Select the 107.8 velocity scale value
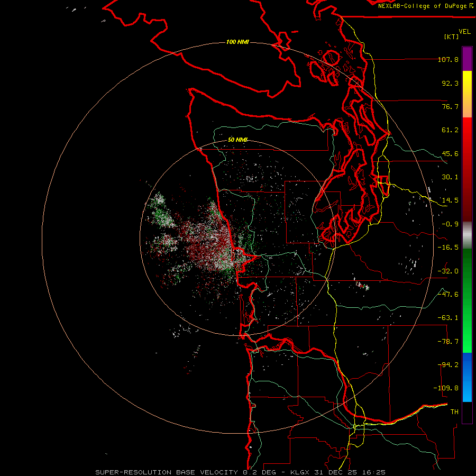Viewport: 476px width, 476px height. 448,59
